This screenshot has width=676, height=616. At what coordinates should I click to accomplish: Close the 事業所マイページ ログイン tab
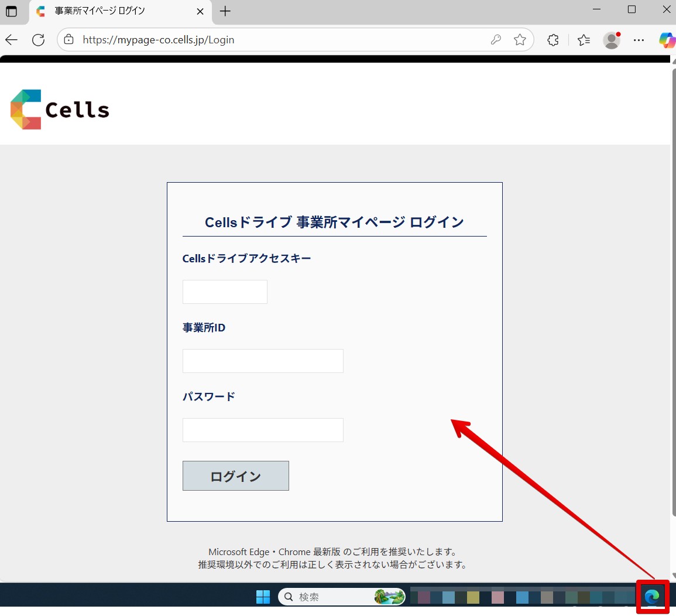pos(200,12)
